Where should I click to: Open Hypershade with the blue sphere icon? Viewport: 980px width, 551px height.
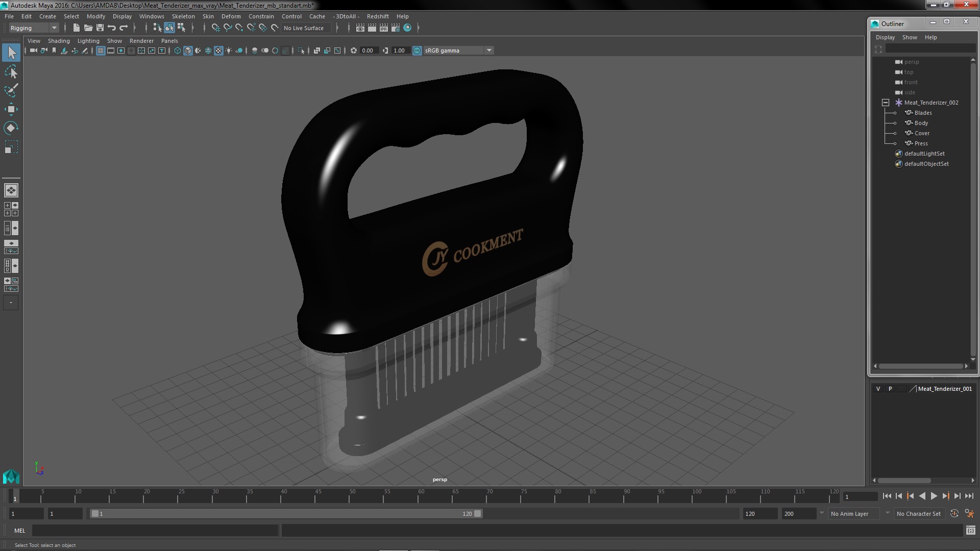pos(407,28)
